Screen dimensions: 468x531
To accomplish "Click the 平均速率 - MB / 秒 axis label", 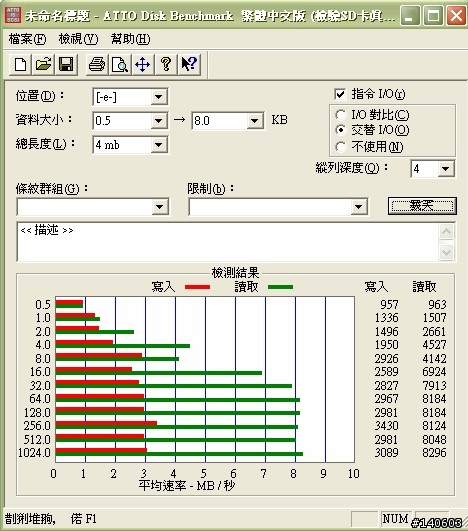I will (187, 486).
